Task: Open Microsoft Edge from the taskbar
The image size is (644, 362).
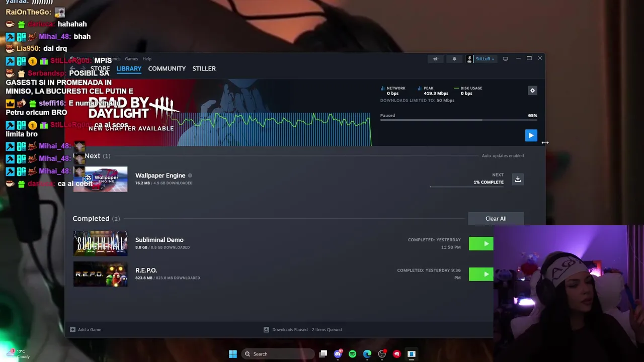Action: pyautogui.click(x=367, y=354)
